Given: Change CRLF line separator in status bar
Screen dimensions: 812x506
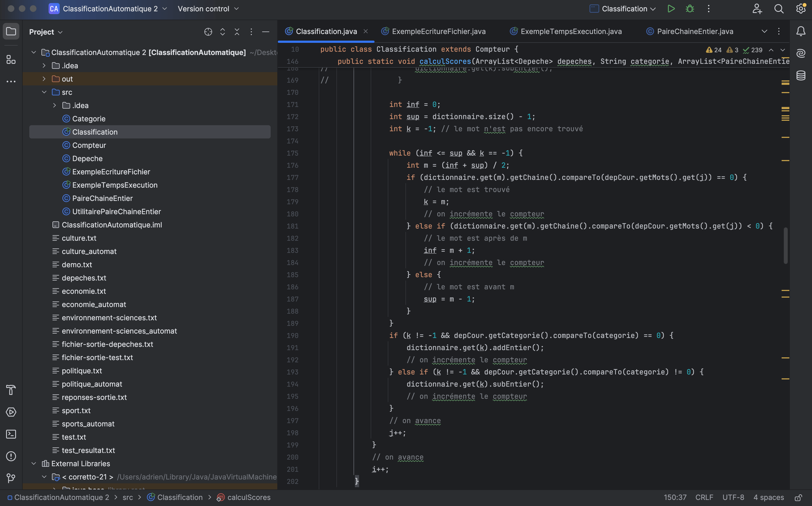Looking at the screenshot, I should point(704,497).
